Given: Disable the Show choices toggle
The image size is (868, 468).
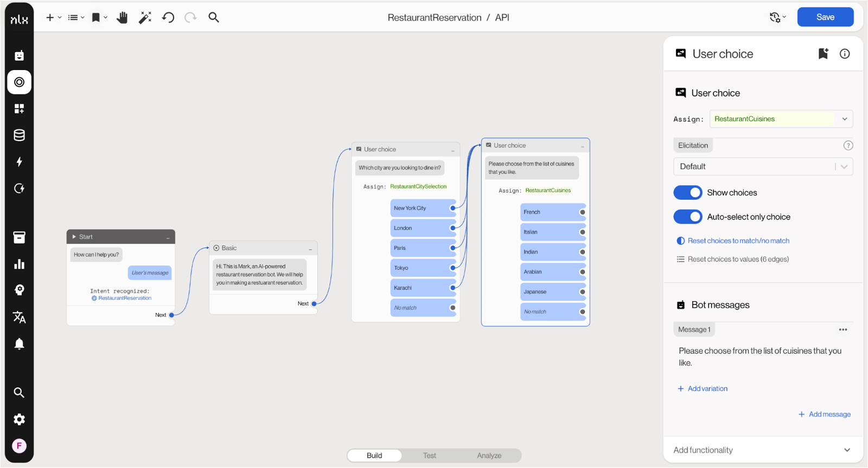Looking at the screenshot, I should pos(687,193).
